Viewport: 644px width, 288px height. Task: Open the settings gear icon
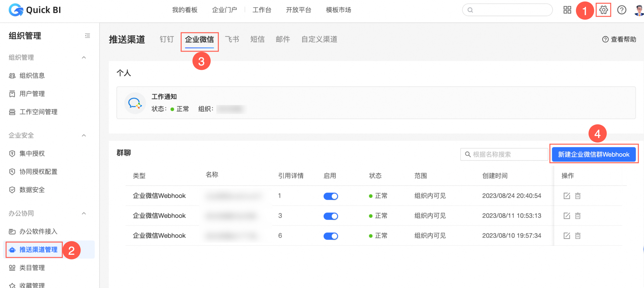tap(603, 10)
